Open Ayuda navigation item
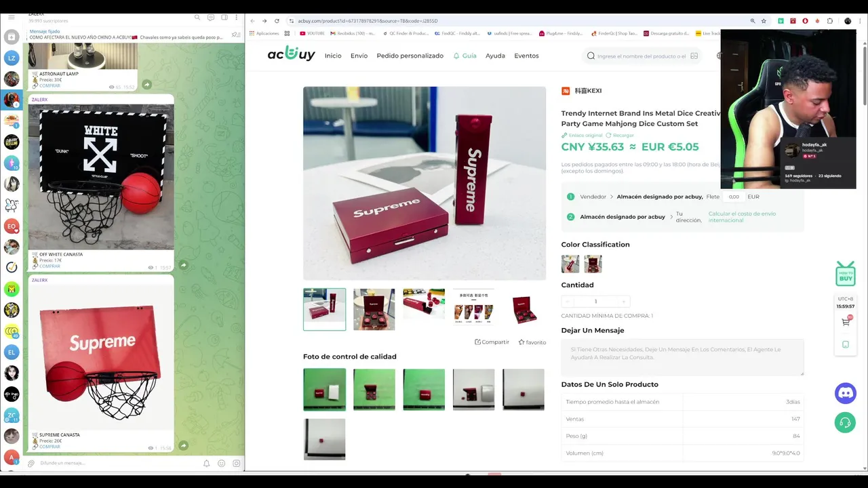 [x=495, y=56]
